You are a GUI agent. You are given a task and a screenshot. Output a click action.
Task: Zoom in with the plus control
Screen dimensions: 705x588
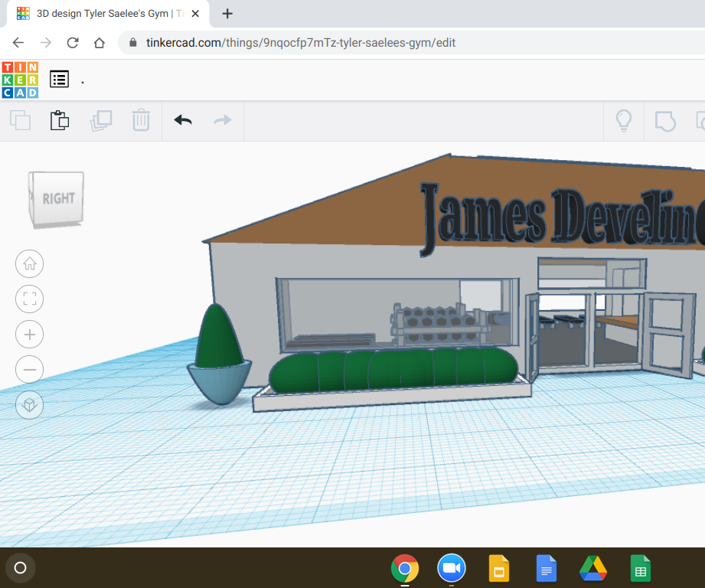click(x=29, y=334)
